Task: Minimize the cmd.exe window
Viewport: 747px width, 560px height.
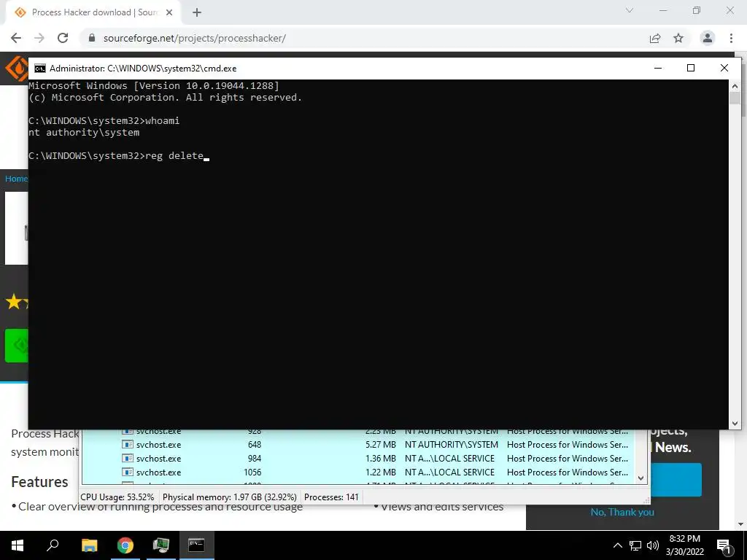Action: (658, 68)
